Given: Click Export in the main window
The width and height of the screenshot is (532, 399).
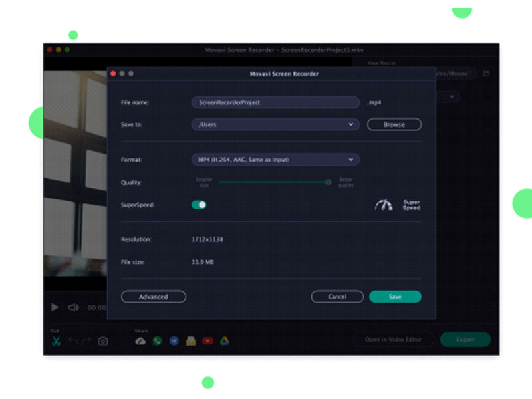Looking at the screenshot, I should coord(465,340).
